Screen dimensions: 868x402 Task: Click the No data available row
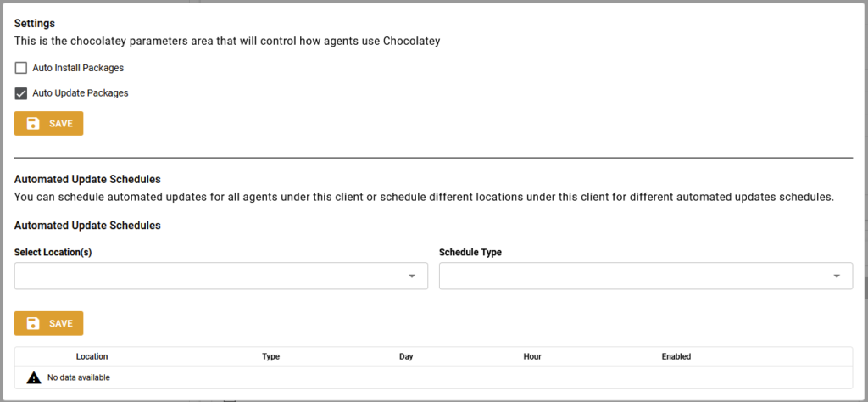point(433,377)
